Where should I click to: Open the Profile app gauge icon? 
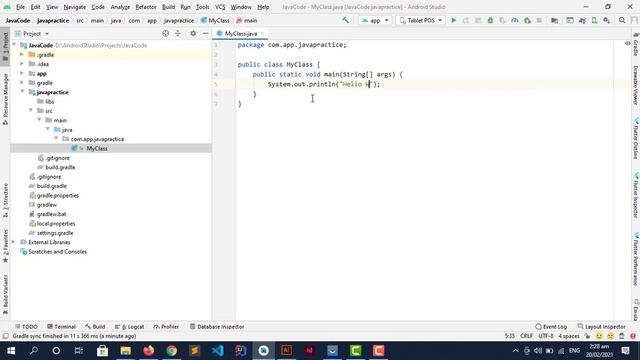pyautogui.click(x=515, y=20)
